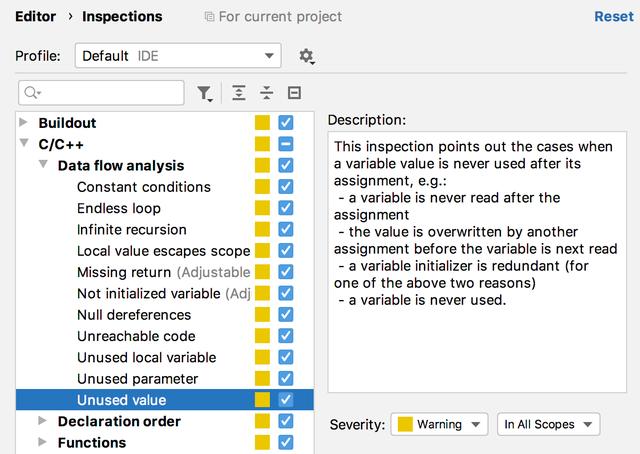The height and width of the screenshot is (454, 640).
Task: Open the Profile Default IDE dropdown
Action: point(178,56)
